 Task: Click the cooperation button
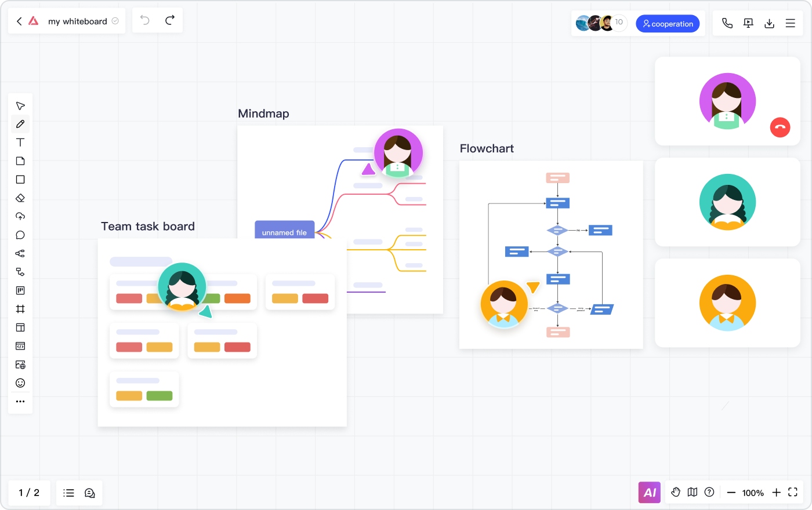pyautogui.click(x=668, y=24)
